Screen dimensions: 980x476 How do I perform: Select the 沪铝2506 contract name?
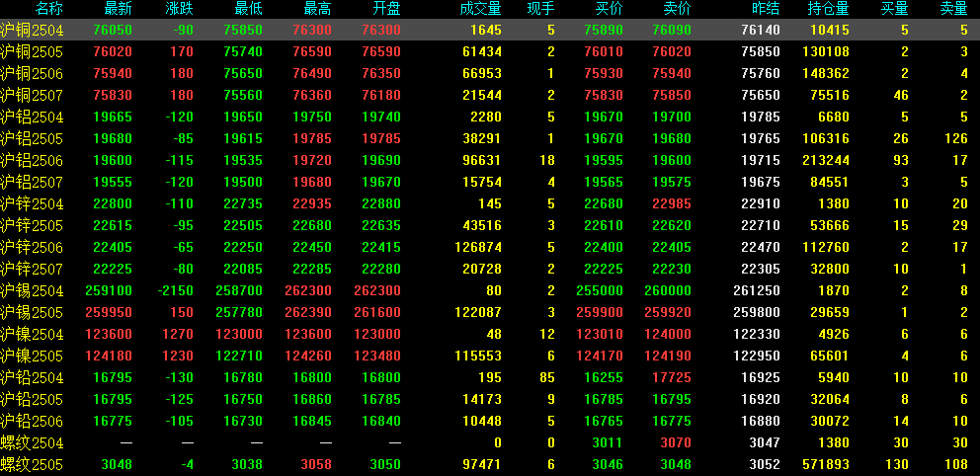click(x=32, y=161)
